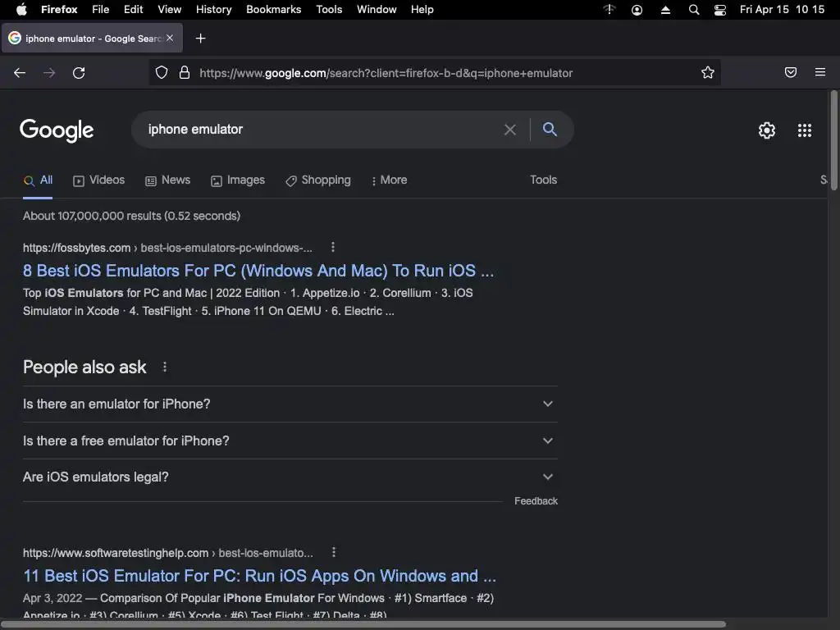Viewport: 840px width, 630px height.
Task: Switch to Images results tab
Action: tap(237, 180)
